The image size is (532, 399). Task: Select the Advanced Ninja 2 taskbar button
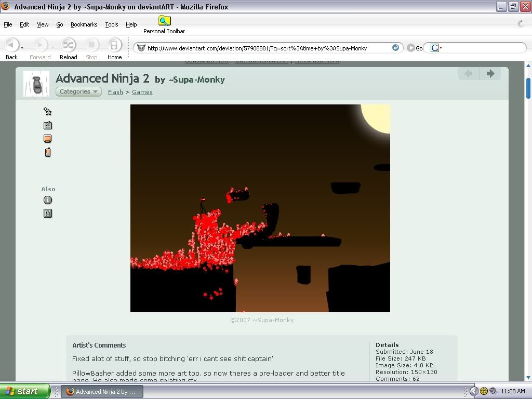pos(102,392)
